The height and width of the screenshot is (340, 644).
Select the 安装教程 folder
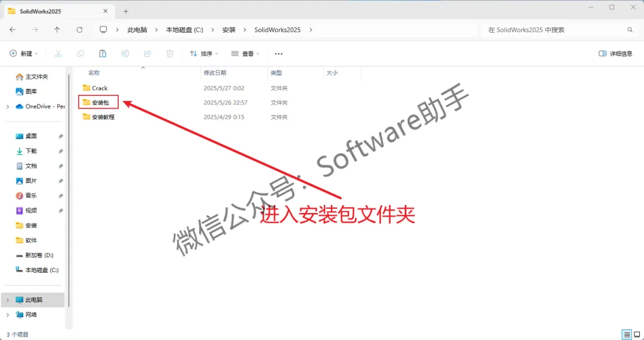coord(98,117)
